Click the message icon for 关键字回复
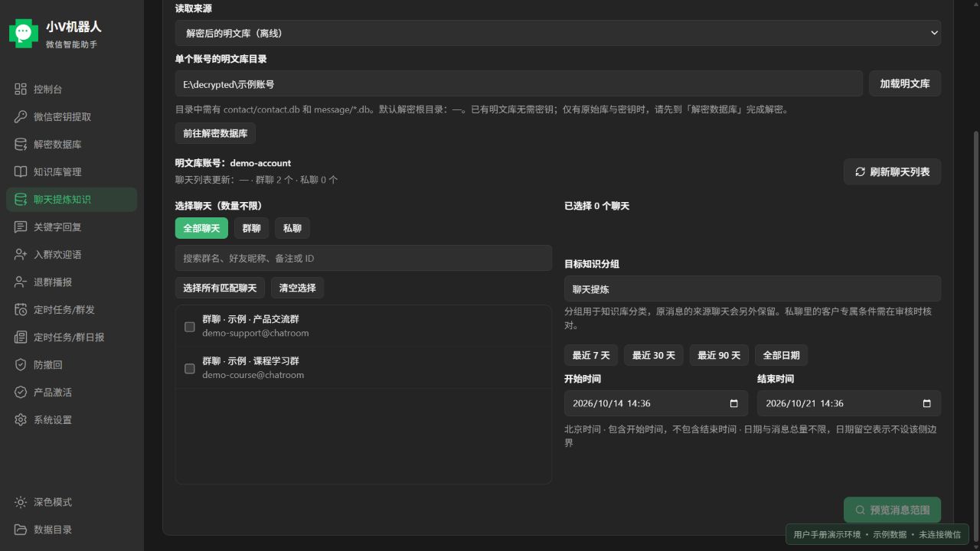The height and width of the screenshot is (551, 980). point(21,227)
